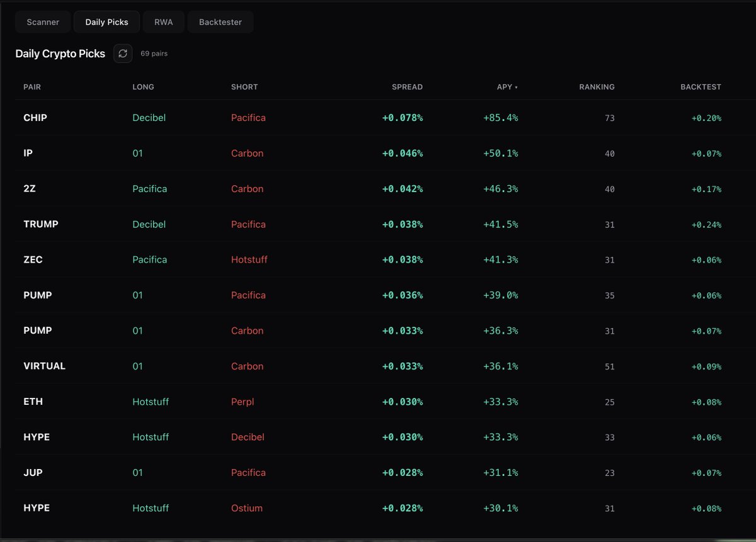This screenshot has width=756, height=542.
Task: Open the Backtester tab
Action: pyautogui.click(x=220, y=22)
